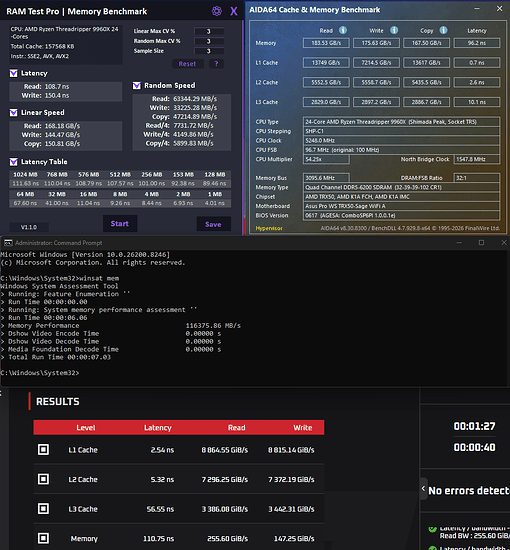Screen dimensions: 510x550
Task: Minimize the Command Prompt window
Action: pos(459,242)
